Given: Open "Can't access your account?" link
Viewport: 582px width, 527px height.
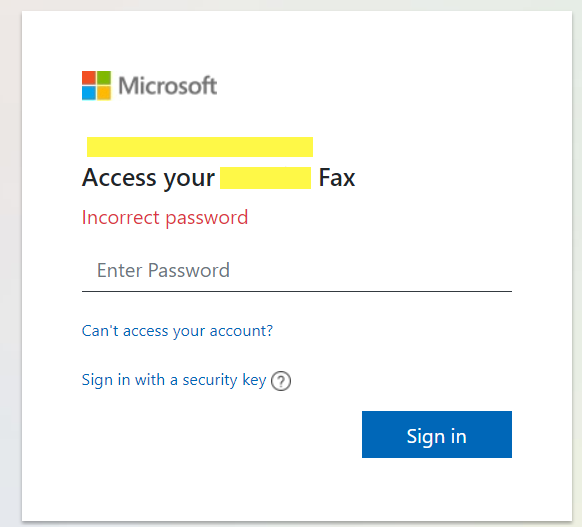Looking at the screenshot, I should pos(177,331).
